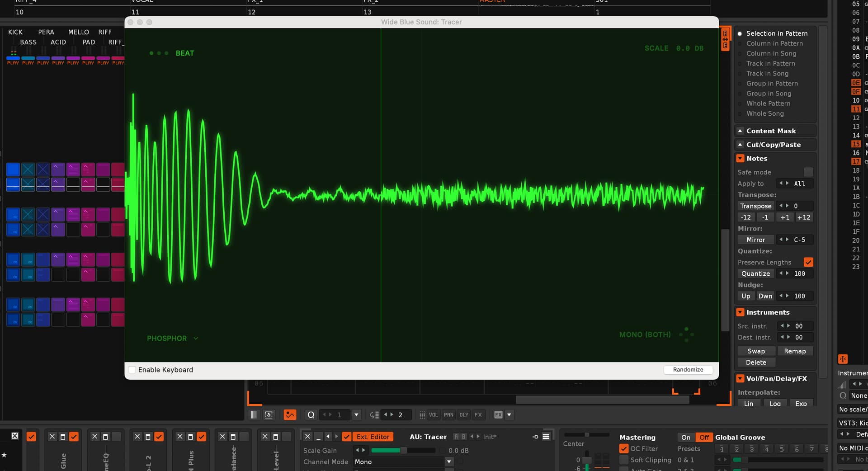Image resolution: width=868 pixels, height=471 pixels.
Task: Click the orange automation envelope icon
Action: (290, 415)
